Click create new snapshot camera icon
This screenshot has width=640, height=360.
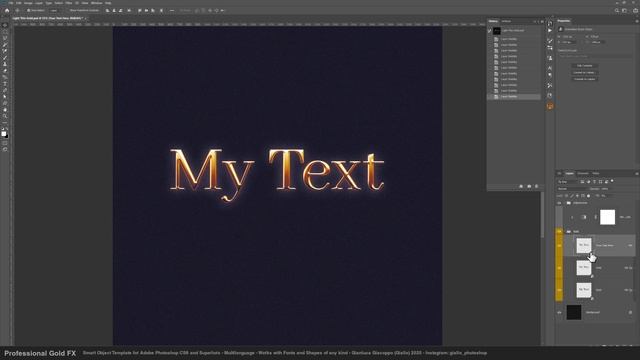point(529,186)
